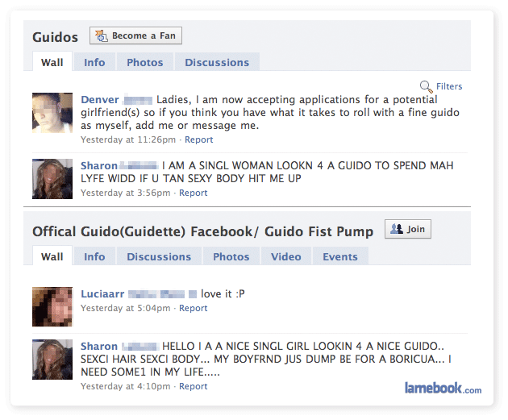The height and width of the screenshot is (420, 508).
Task: Click the Join button for the group
Action: click(408, 229)
